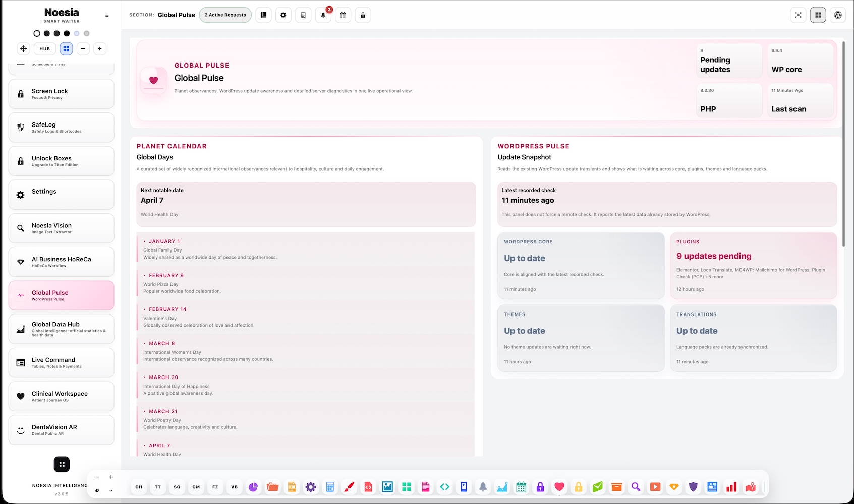This screenshot has height=504, width=854.
Task: Click the GM shortcut in the dock
Action: [x=196, y=487]
